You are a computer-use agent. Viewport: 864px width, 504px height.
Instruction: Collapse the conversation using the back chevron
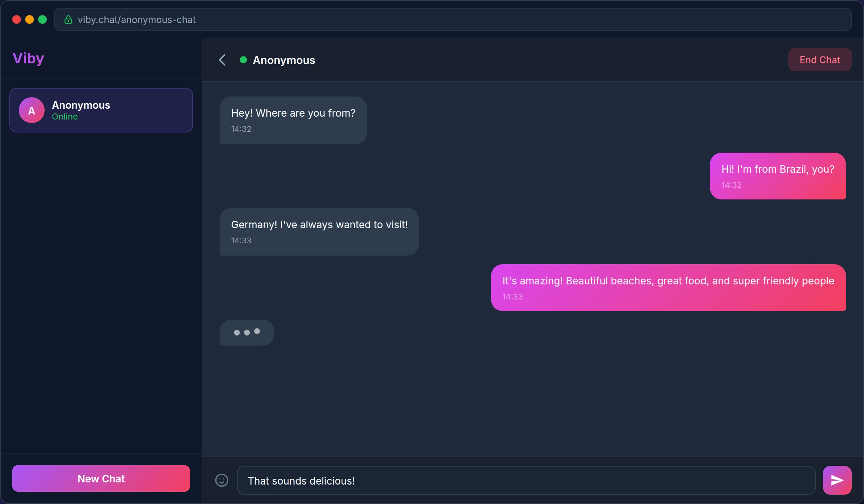click(x=222, y=60)
